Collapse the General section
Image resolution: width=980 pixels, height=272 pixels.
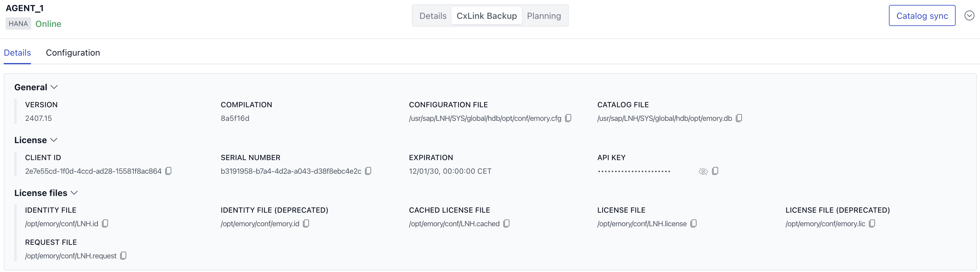pos(54,87)
